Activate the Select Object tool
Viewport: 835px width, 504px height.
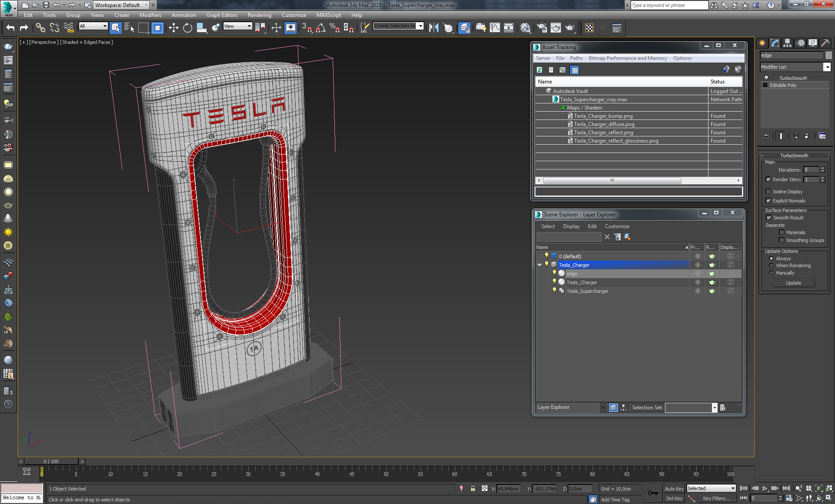click(115, 28)
